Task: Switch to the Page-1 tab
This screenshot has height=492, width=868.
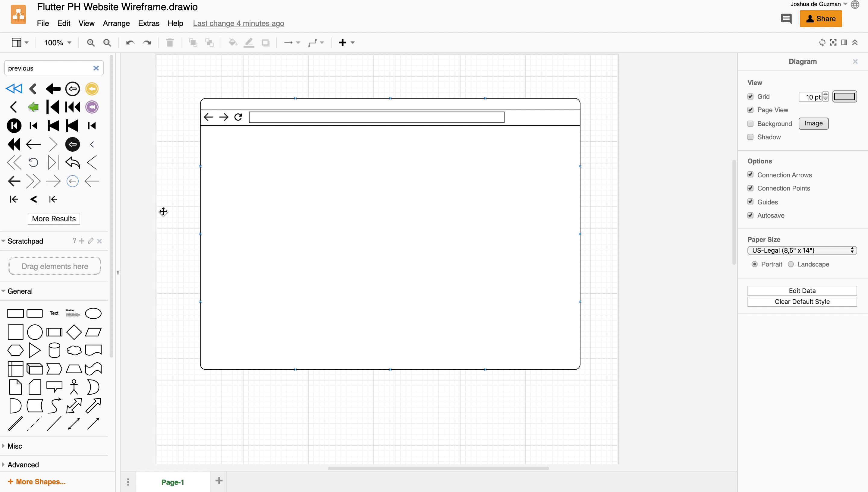Action: click(x=173, y=482)
